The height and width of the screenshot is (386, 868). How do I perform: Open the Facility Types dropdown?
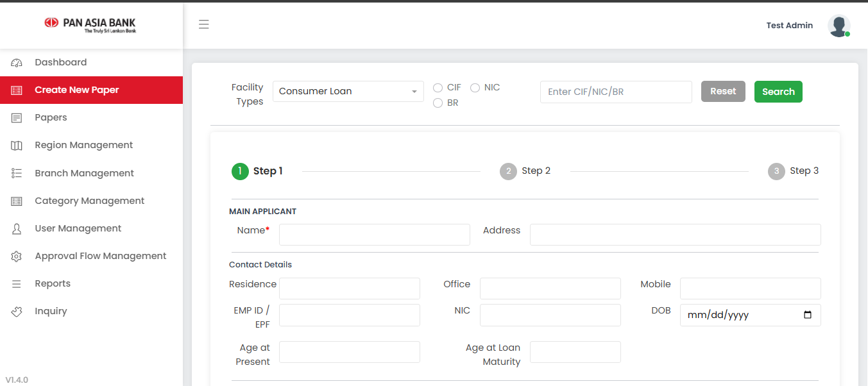click(x=348, y=91)
